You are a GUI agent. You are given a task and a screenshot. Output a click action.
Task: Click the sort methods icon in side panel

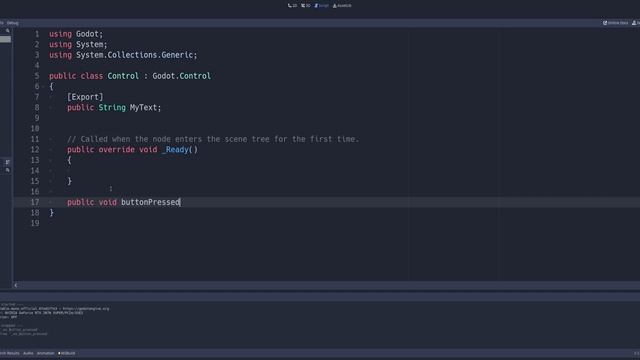pyautogui.click(x=7, y=162)
